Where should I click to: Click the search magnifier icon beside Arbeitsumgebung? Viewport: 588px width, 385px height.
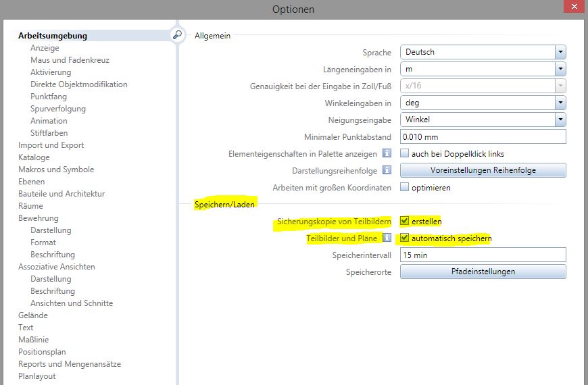tap(177, 35)
